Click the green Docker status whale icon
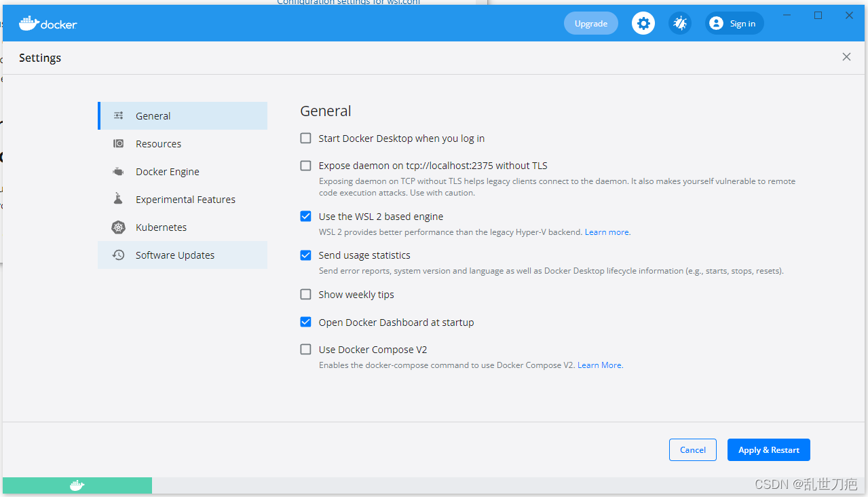 (x=77, y=485)
